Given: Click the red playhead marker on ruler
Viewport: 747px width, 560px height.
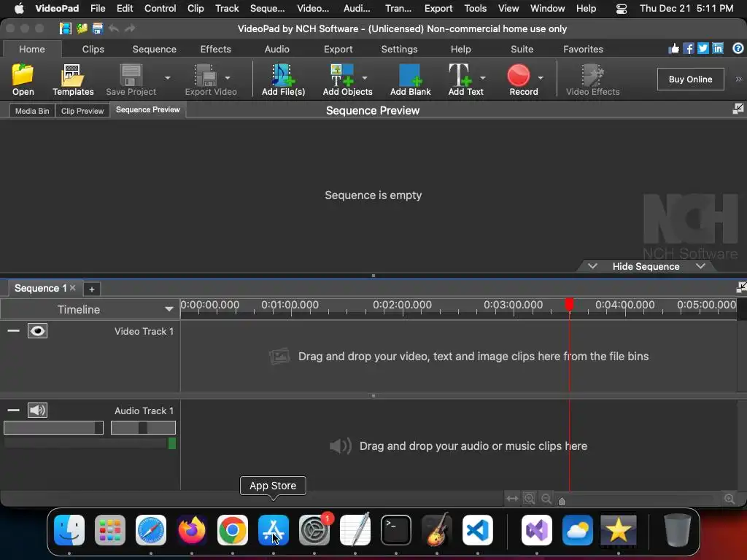Looking at the screenshot, I should pos(569,304).
